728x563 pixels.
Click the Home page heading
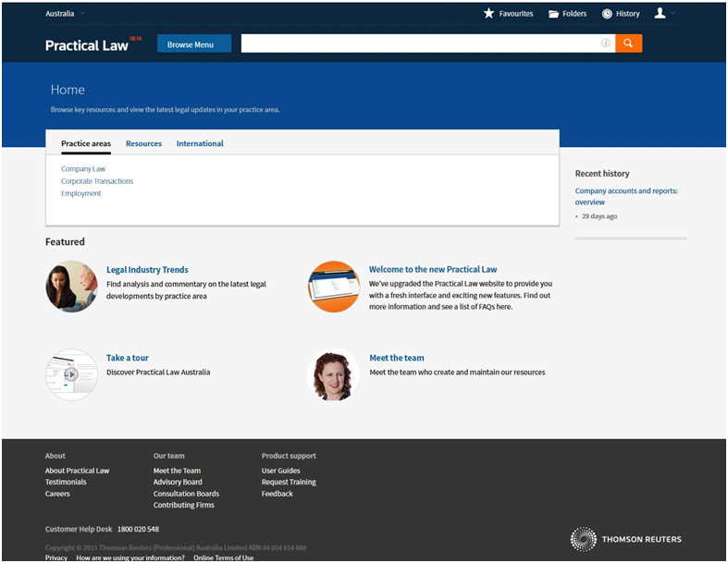click(x=68, y=90)
